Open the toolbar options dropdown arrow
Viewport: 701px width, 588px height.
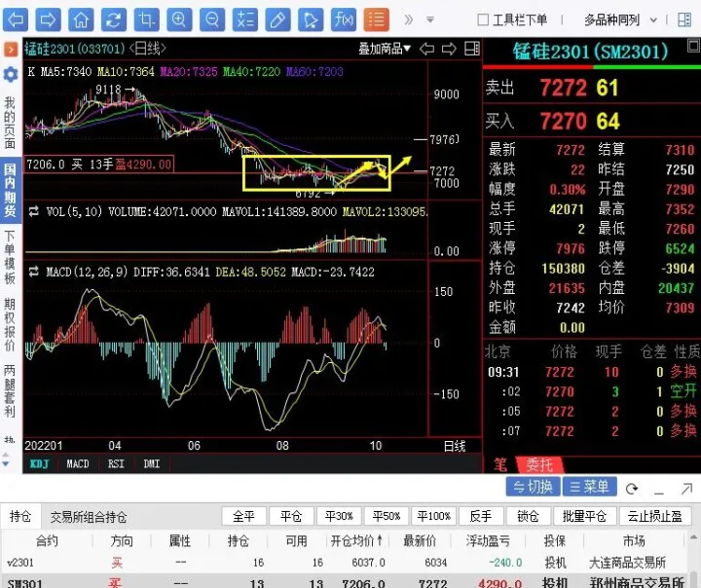(x=430, y=19)
